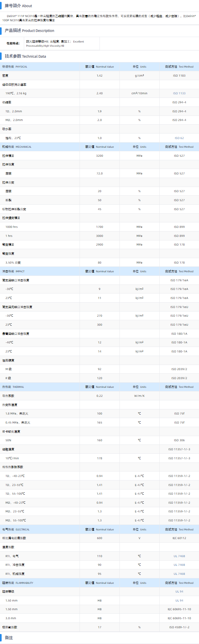Open UL 94 link in 阻燃等级 row
The height and width of the screenshot is (644, 199).
(179, 592)
